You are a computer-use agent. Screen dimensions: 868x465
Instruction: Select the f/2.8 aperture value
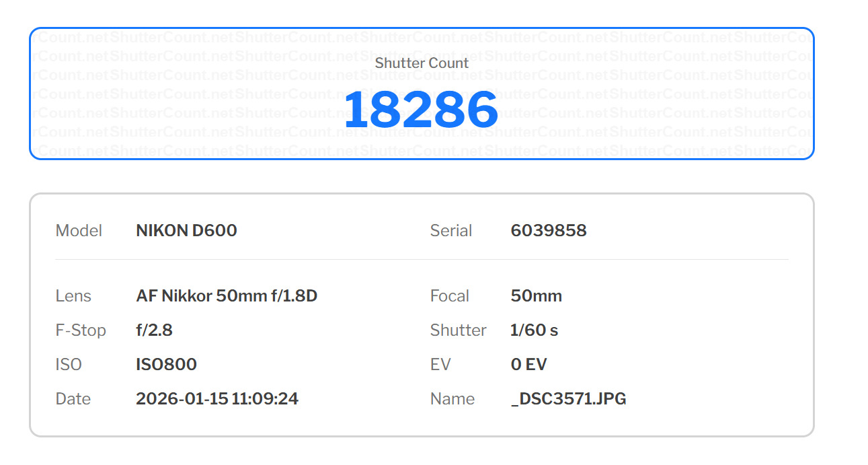(x=154, y=330)
